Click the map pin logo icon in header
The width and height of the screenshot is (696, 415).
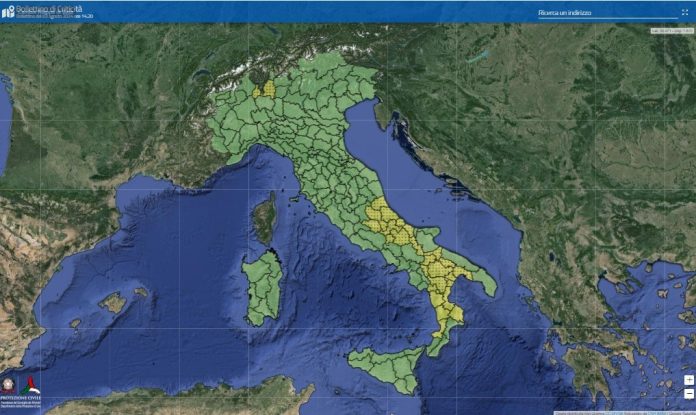pos(8,12)
